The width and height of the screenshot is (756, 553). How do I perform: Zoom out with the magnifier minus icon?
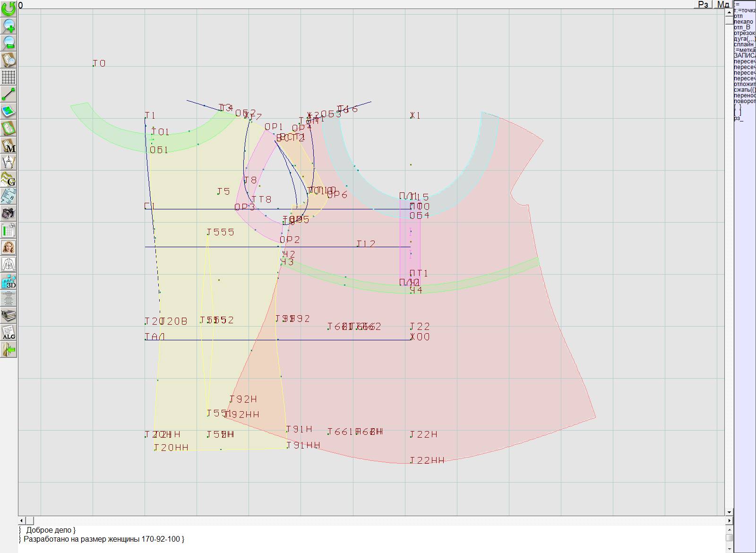coord(9,43)
